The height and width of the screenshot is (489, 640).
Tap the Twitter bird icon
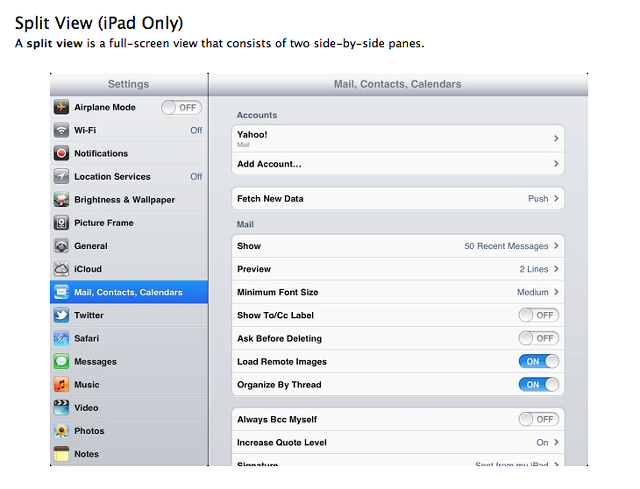click(61, 315)
